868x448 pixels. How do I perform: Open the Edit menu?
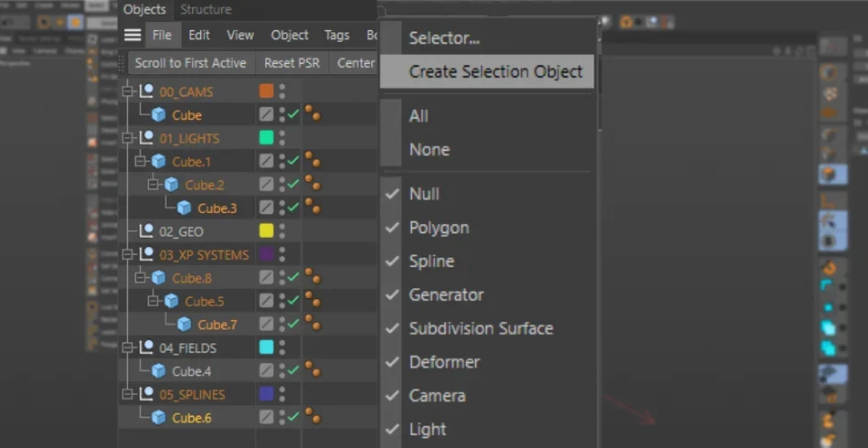click(x=199, y=35)
